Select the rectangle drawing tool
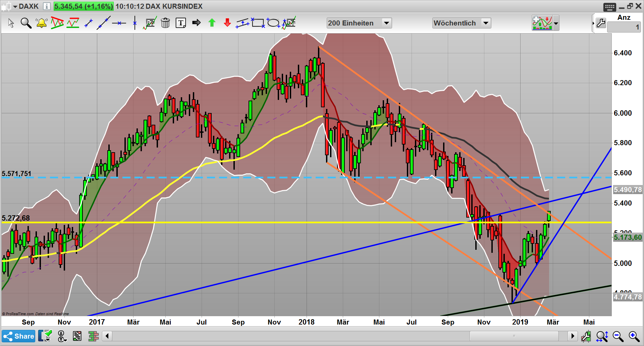The image size is (644, 346). [x=258, y=23]
